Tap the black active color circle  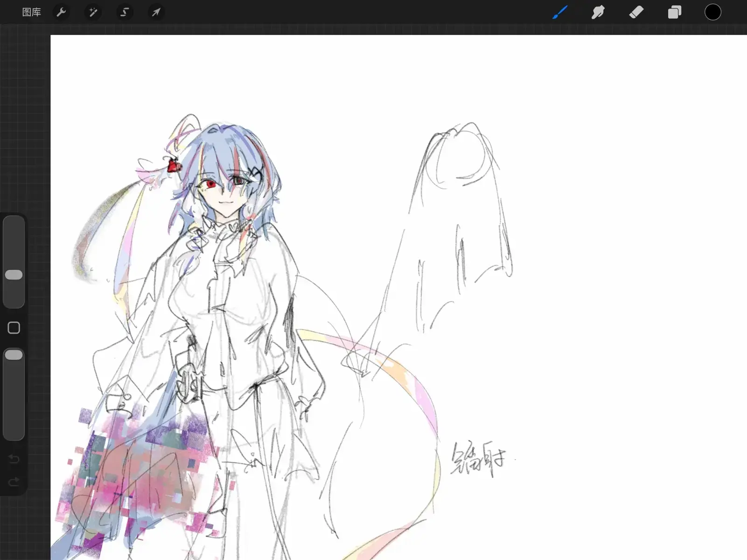712,12
